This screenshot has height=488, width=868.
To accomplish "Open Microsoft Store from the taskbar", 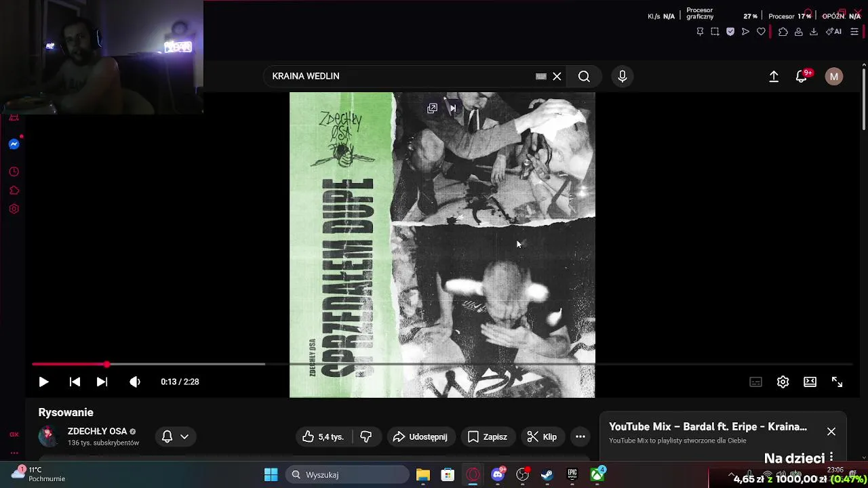I will pyautogui.click(x=448, y=474).
